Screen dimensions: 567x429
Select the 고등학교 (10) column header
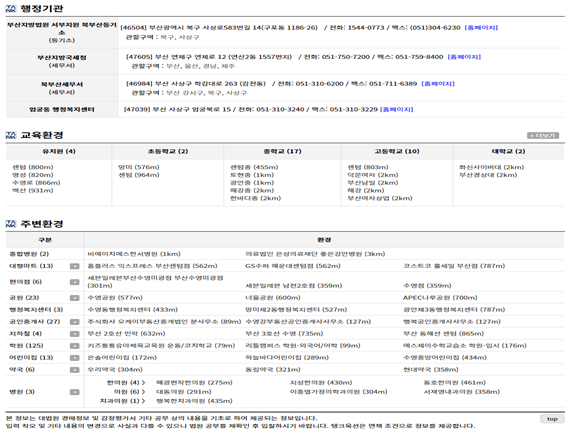397,152
